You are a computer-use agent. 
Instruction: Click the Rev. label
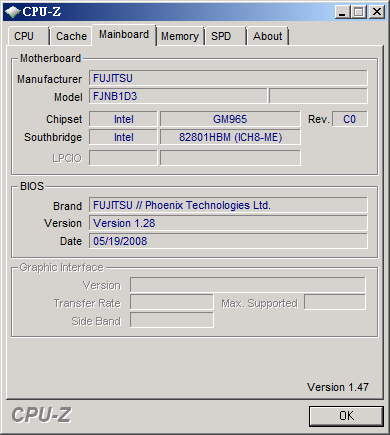point(319,119)
